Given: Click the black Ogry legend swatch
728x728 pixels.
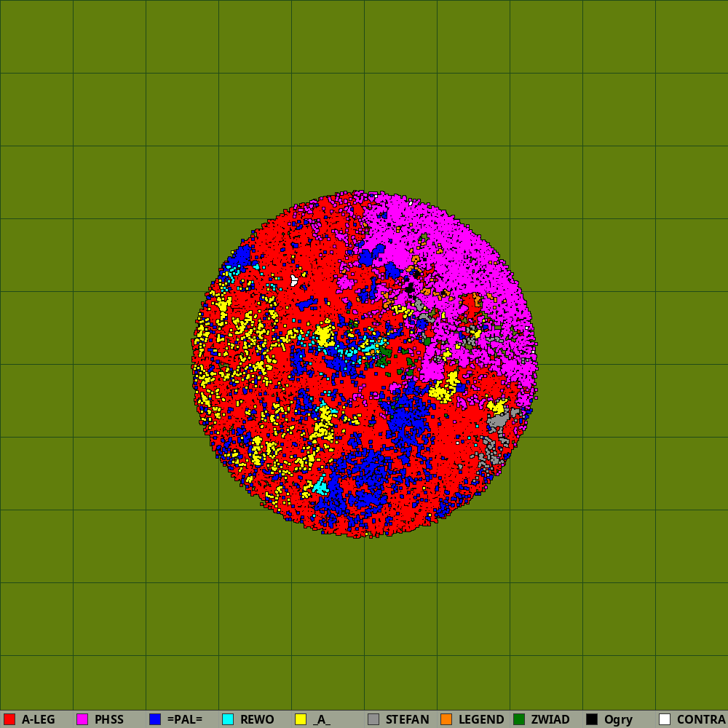Looking at the screenshot, I should point(592,719).
